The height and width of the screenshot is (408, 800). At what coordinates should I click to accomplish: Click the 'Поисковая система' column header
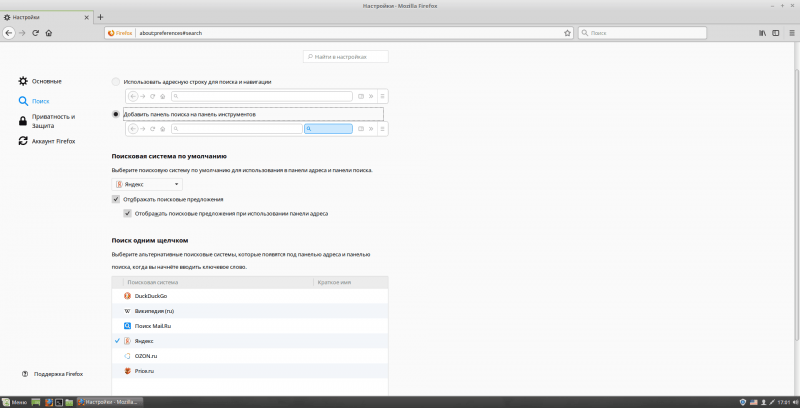pyautogui.click(x=218, y=282)
